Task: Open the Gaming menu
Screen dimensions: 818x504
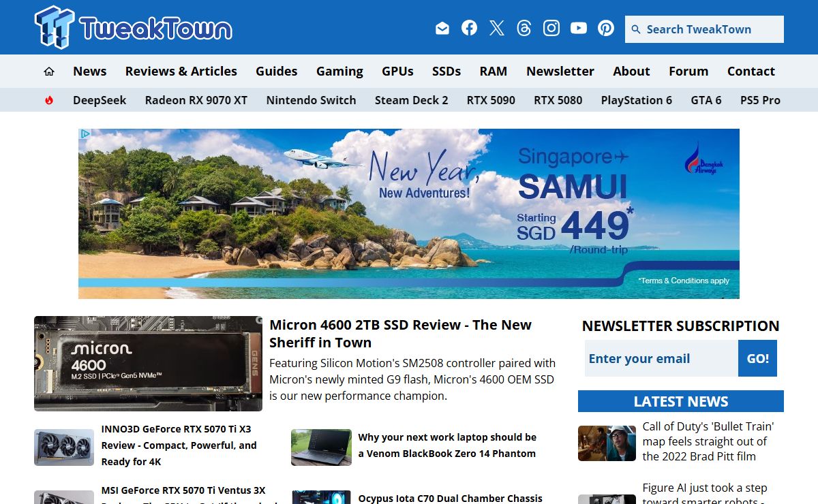Action: tap(339, 71)
